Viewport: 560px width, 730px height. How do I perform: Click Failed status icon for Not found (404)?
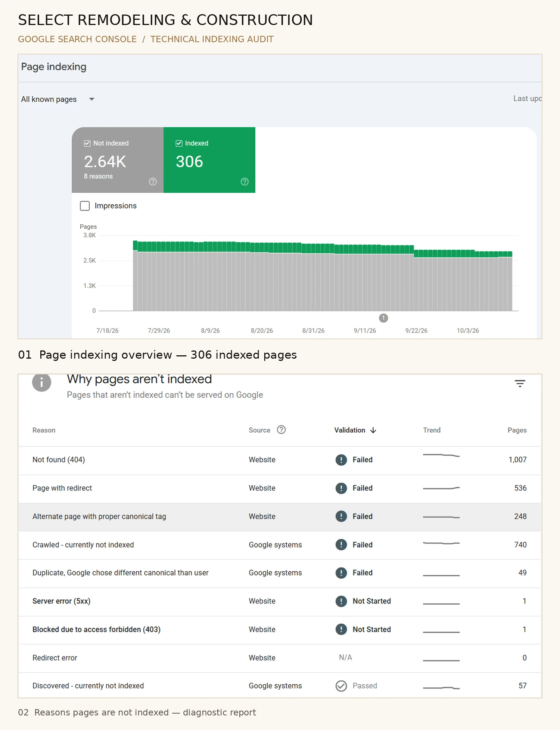point(341,460)
